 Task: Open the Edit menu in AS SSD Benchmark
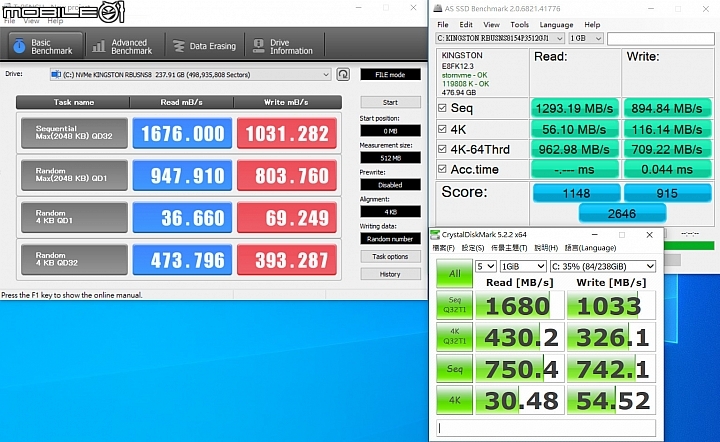pyautogui.click(x=466, y=24)
